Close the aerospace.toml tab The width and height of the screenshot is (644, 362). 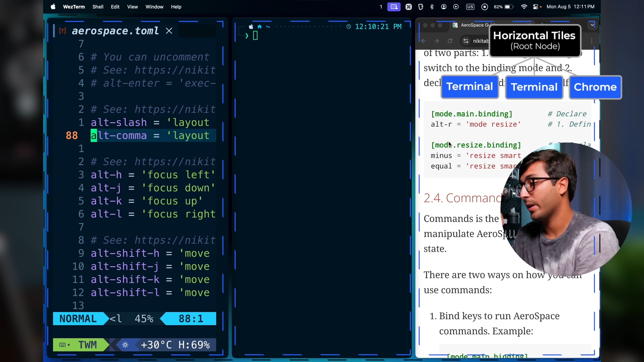click(169, 31)
